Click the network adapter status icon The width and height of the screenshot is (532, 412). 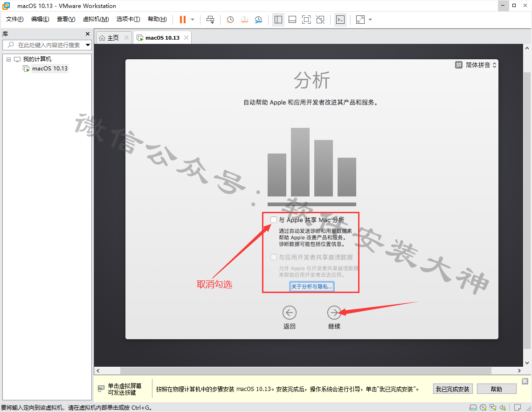tap(493, 407)
